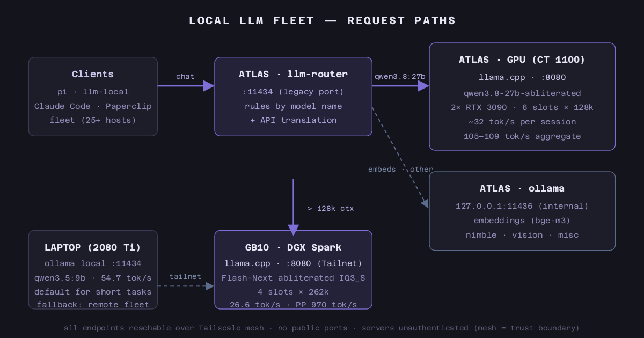This screenshot has height=338, width=644.
Task: Click '4 slots × 262k' line
Action: 294,292
